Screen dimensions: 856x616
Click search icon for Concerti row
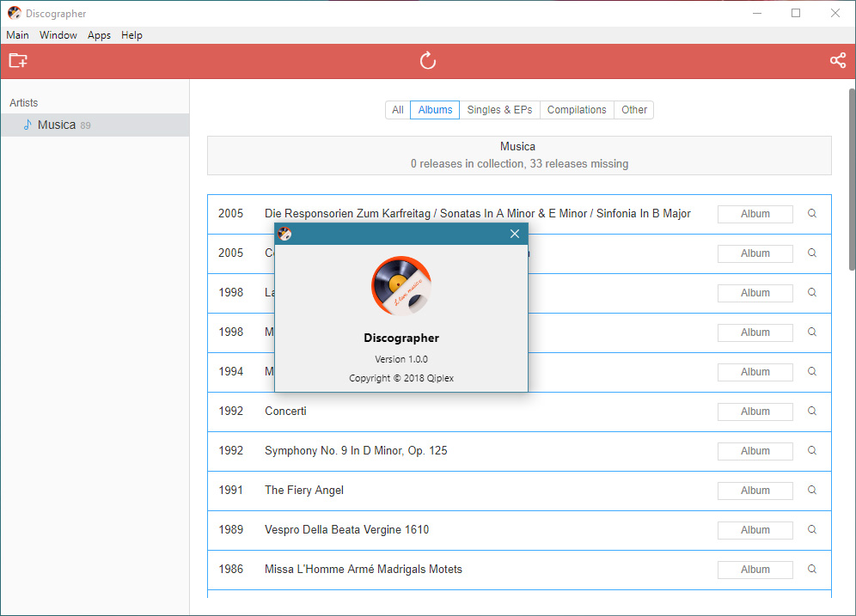coord(812,411)
